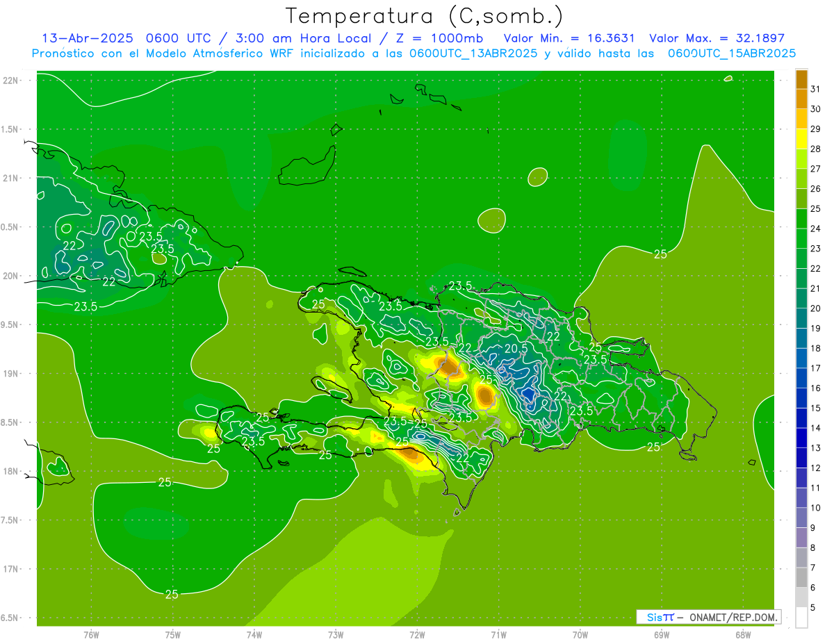This screenshot has width=834, height=644.
Task: Click the "21N" latitude axis label
Action: coord(10,178)
